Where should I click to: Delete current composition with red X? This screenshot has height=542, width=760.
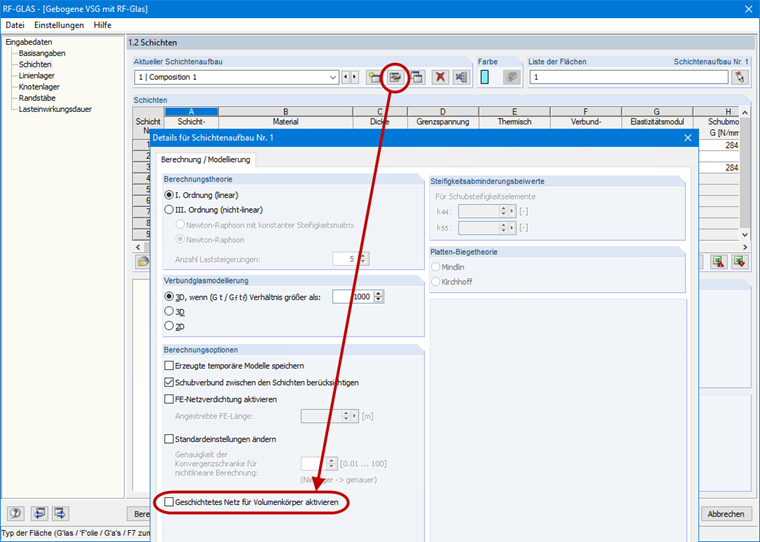[x=440, y=77]
